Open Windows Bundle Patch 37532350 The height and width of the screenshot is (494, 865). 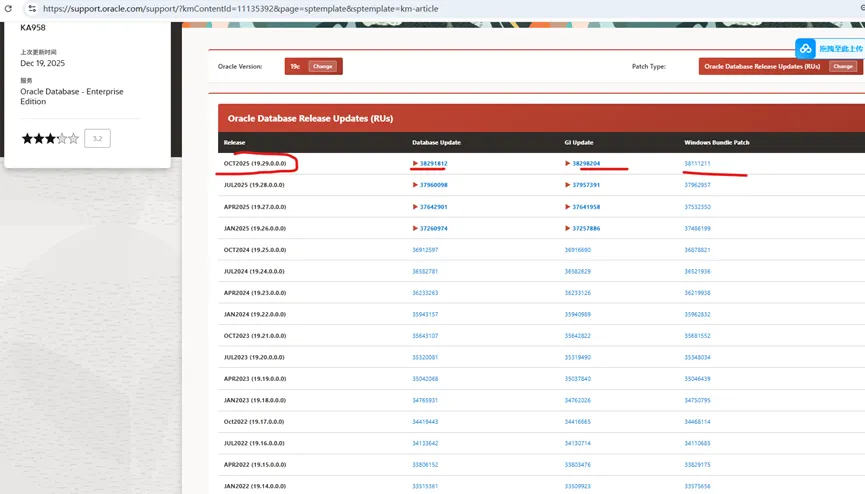tap(697, 207)
